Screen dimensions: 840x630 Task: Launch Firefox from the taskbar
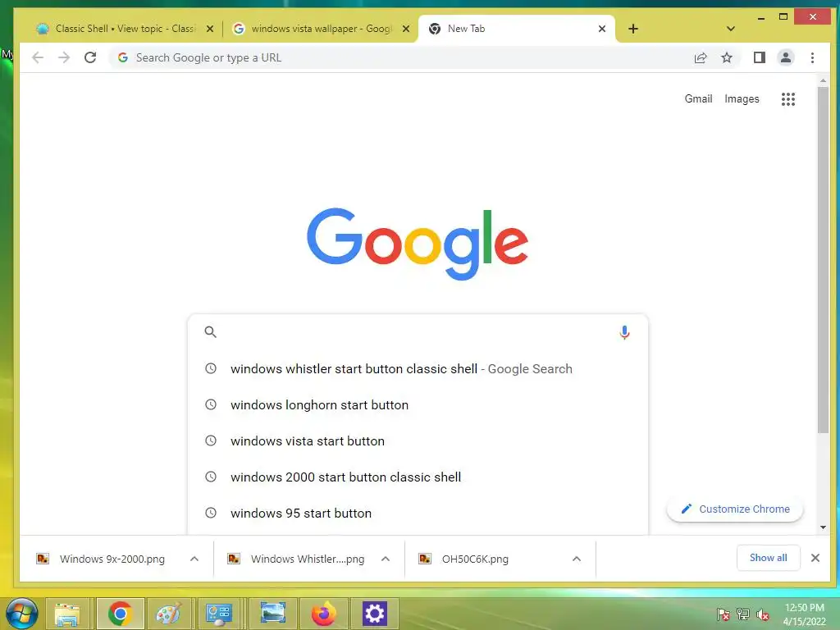point(323,614)
